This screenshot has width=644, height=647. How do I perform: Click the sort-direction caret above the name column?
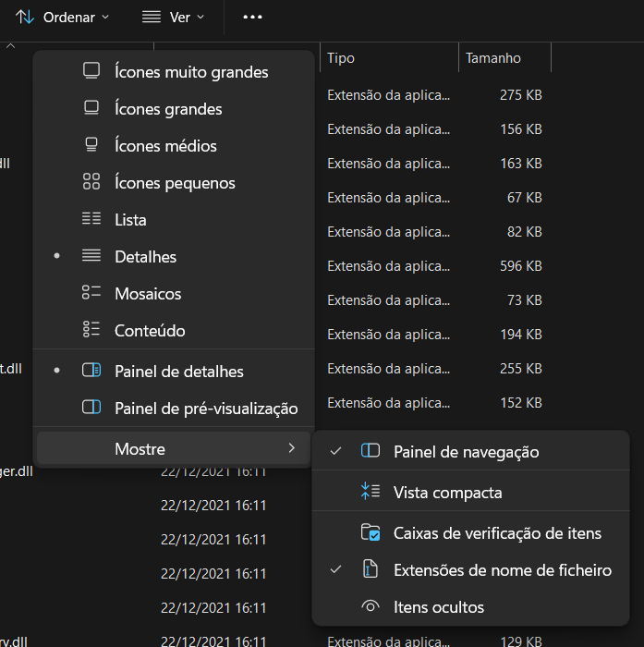coord(11,46)
